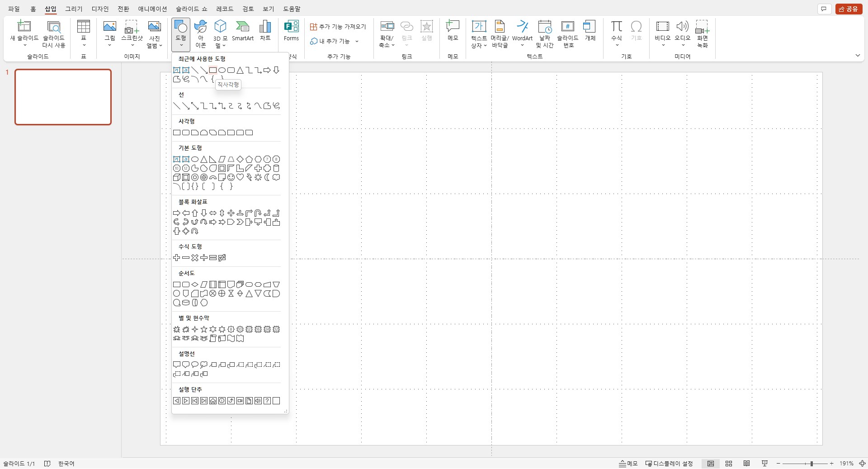This screenshot has width=868, height=469.
Task: Choose the vertical scroll banner shape
Action: tap(213, 338)
